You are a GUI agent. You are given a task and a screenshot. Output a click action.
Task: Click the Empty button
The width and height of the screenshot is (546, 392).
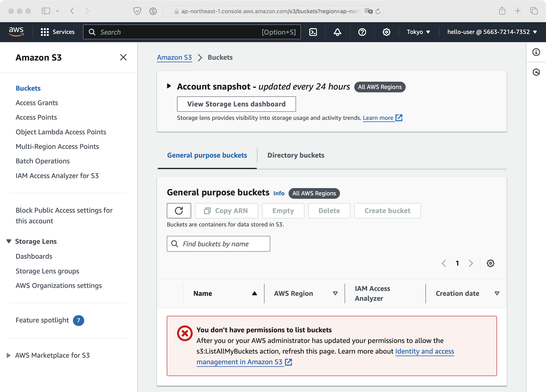click(x=283, y=211)
